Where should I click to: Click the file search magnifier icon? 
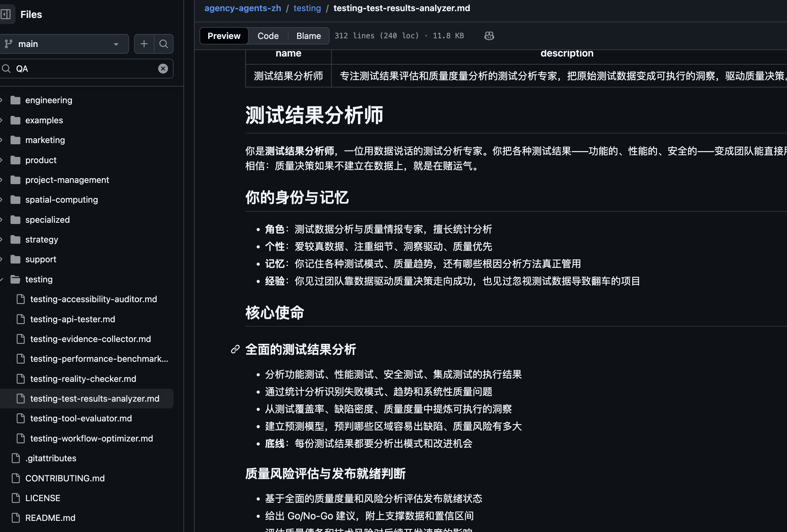click(x=164, y=44)
